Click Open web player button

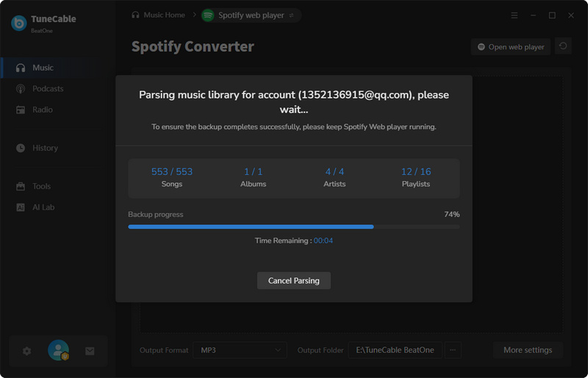511,47
